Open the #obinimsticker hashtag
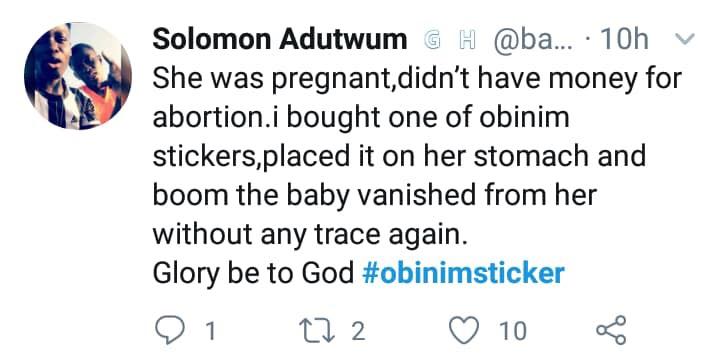This screenshot has height=361, width=720. pyautogui.click(x=463, y=273)
